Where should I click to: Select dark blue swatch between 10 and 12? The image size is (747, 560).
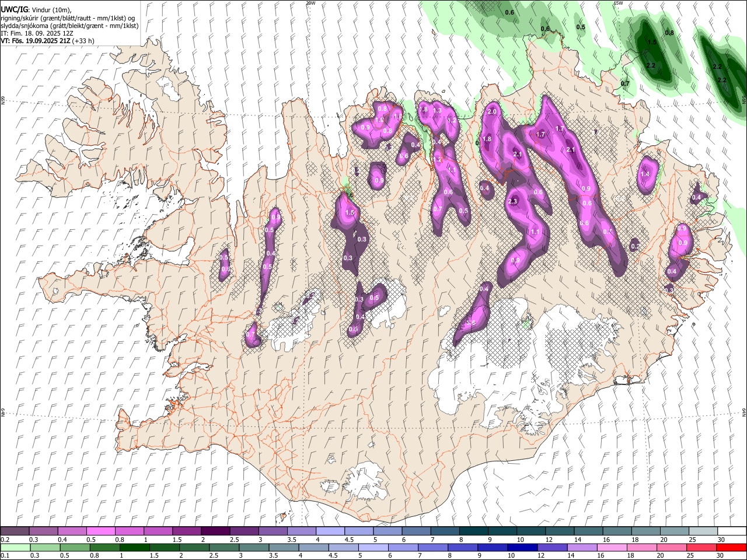tap(521, 548)
